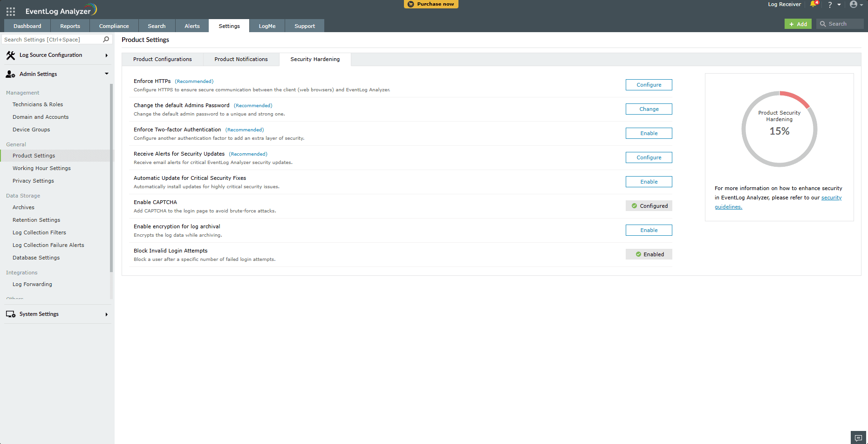Focus the top-right Search field
The width and height of the screenshot is (868, 444).
point(840,24)
